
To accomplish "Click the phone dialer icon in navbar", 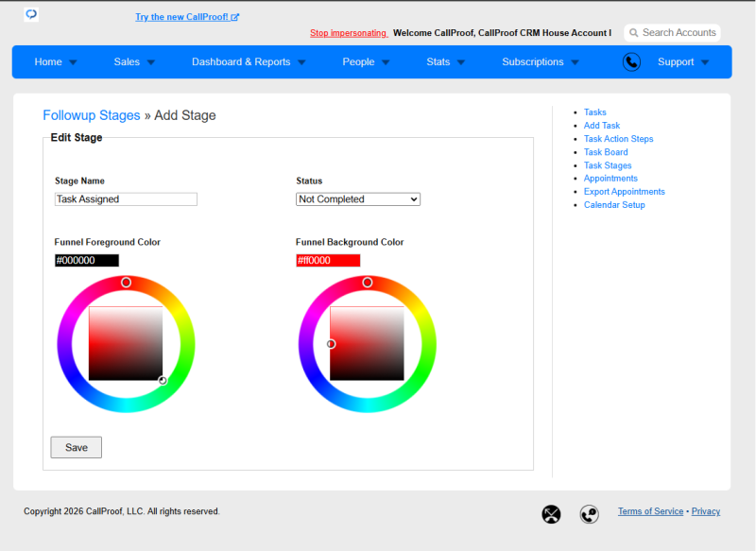I will 631,62.
